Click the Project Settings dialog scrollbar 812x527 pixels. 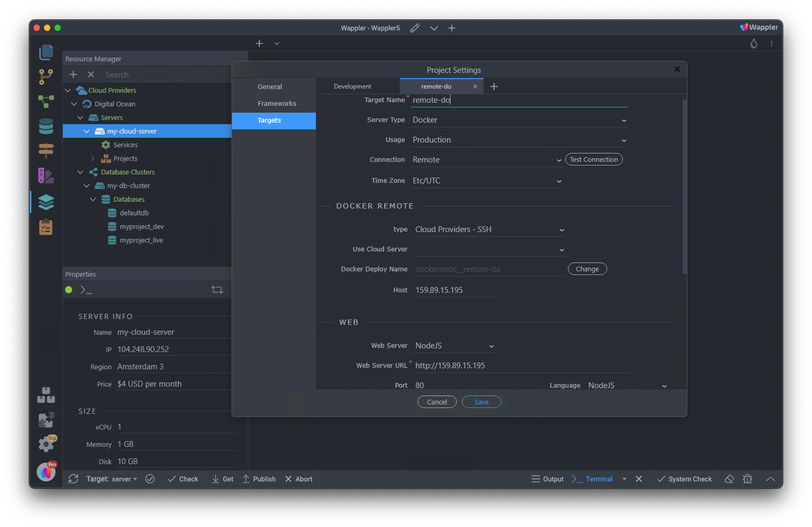coord(684,186)
